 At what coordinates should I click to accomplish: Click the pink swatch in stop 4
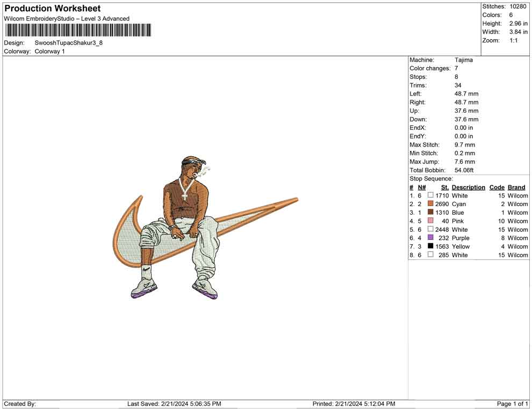pyautogui.click(x=430, y=221)
